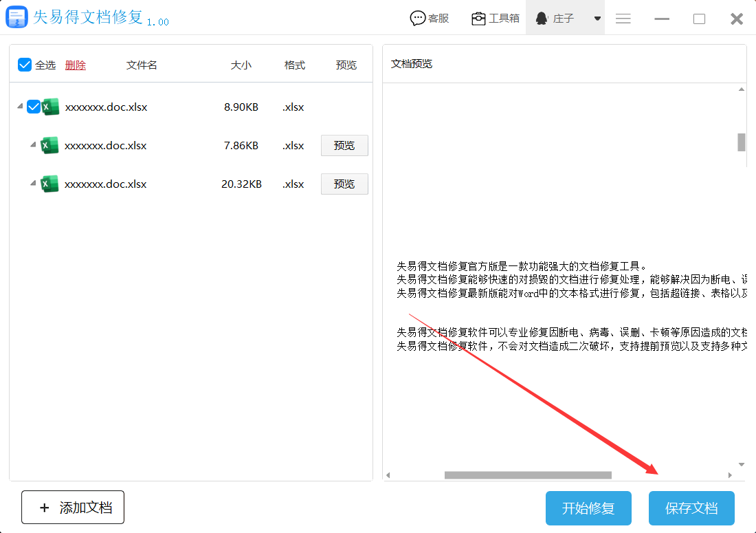Click the horizontal scrollbar thumb in preview
This screenshot has width=756, height=533.
pos(528,475)
